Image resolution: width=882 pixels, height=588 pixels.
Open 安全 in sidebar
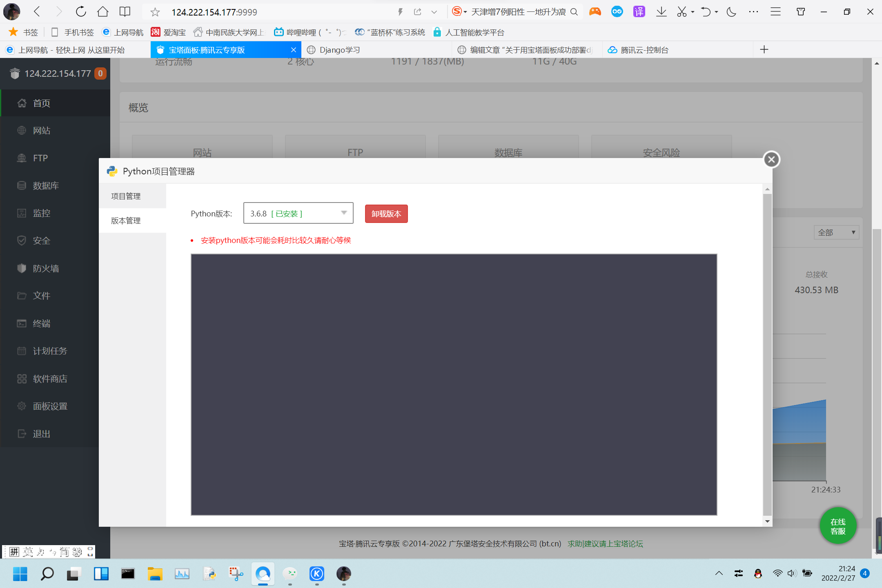[x=50, y=241]
